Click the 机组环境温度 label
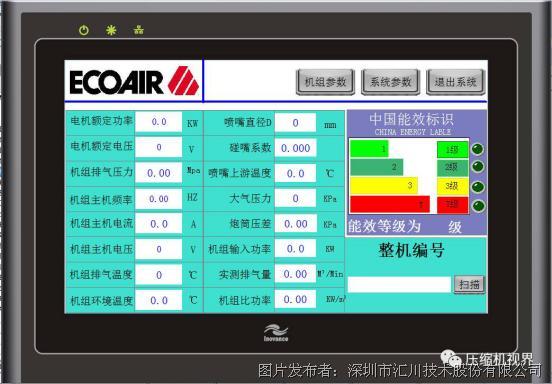Viewport: 552px width, 384px height. [x=101, y=301]
